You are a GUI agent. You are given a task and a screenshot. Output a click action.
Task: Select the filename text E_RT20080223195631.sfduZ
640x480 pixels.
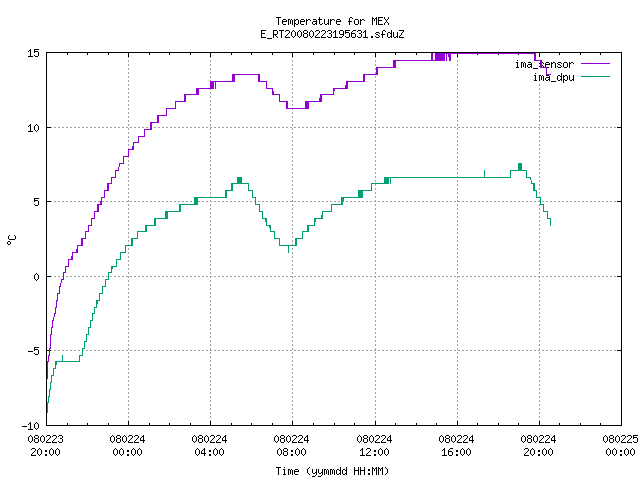(332, 34)
